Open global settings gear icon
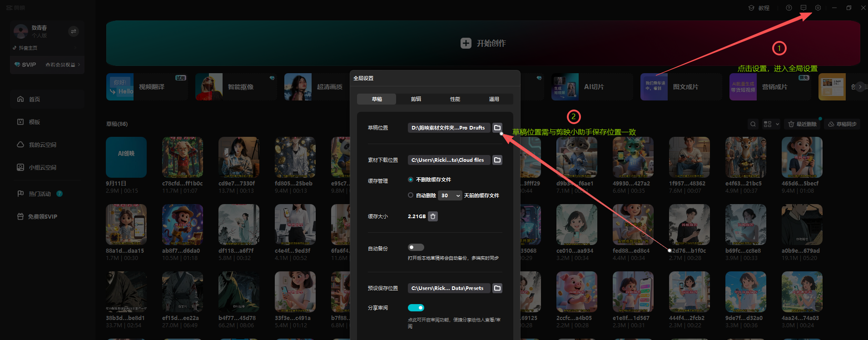The height and width of the screenshot is (340, 868). pos(818,8)
